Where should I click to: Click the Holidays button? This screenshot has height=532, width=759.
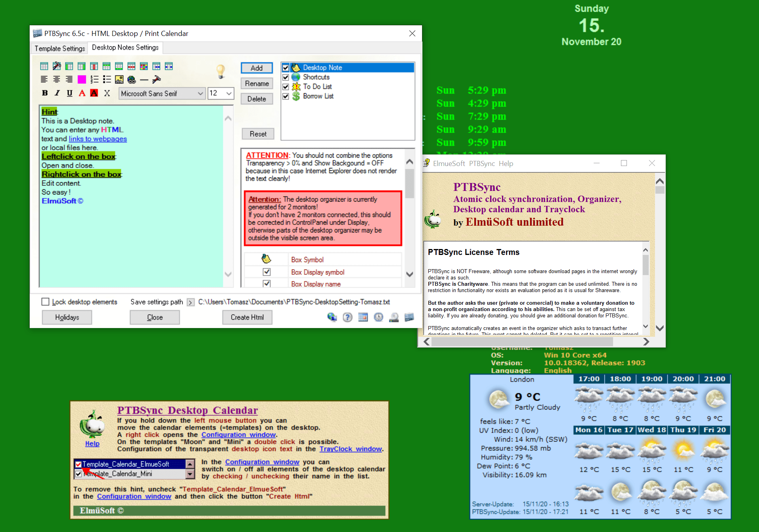[x=67, y=317]
